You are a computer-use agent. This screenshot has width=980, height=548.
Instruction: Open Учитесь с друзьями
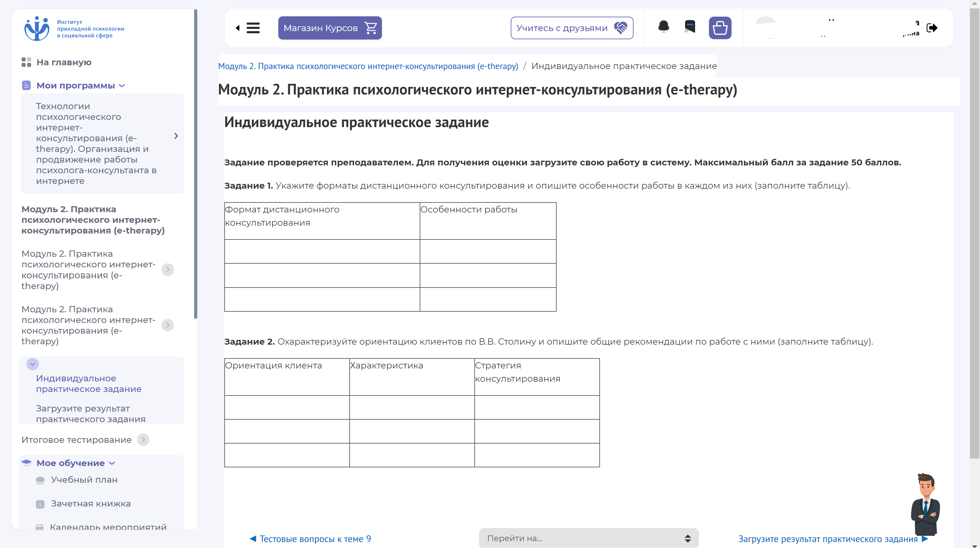[x=572, y=28]
